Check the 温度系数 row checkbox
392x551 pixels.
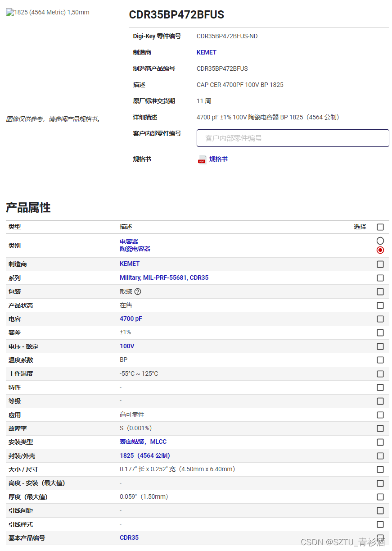click(380, 360)
